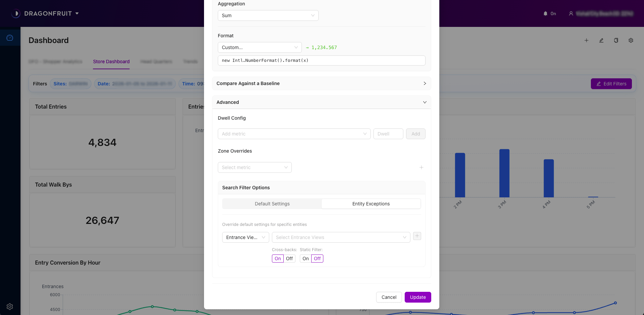Open the Aggregation Sum dropdown
644x315 pixels.
point(268,15)
